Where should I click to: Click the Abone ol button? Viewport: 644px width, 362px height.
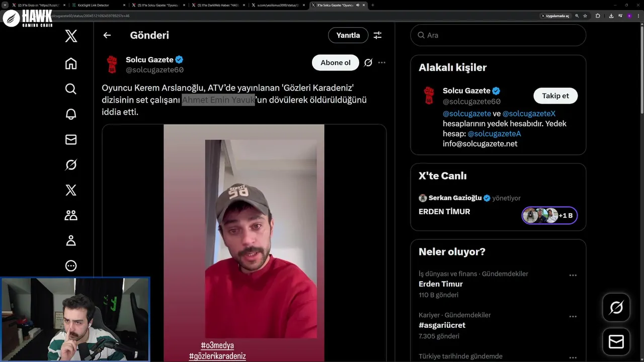tap(336, 63)
